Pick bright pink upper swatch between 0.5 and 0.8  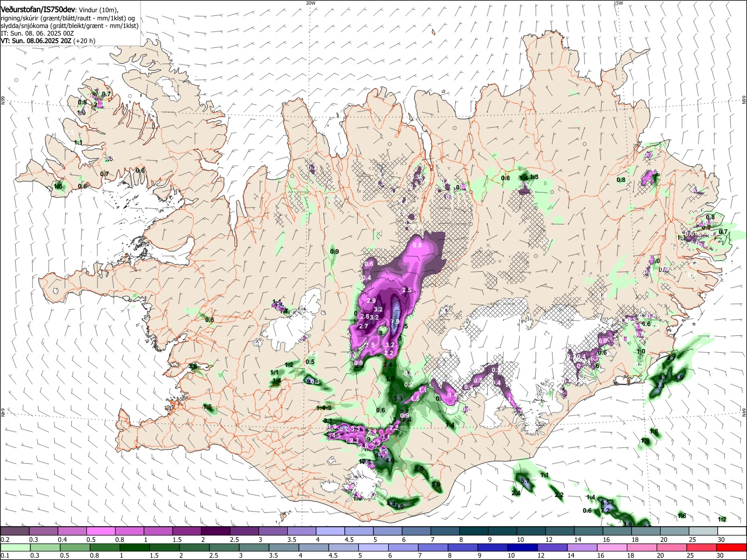pos(100,531)
